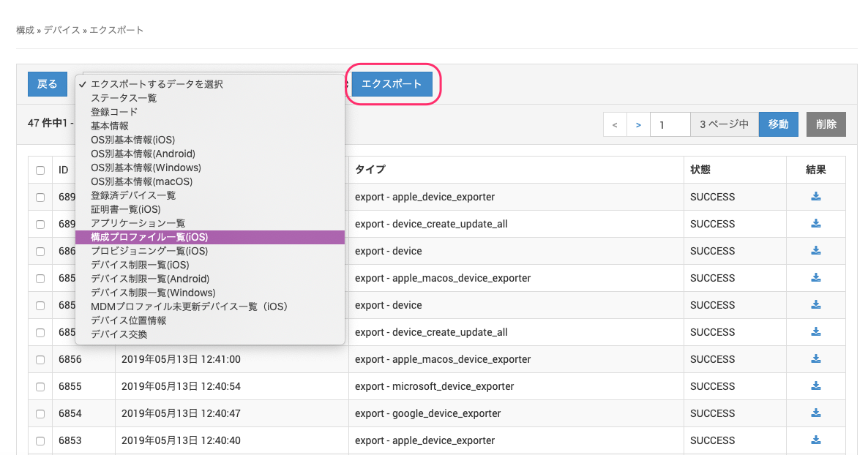
Task: Check the row checkbox for ID 6854
Action: click(x=40, y=414)
